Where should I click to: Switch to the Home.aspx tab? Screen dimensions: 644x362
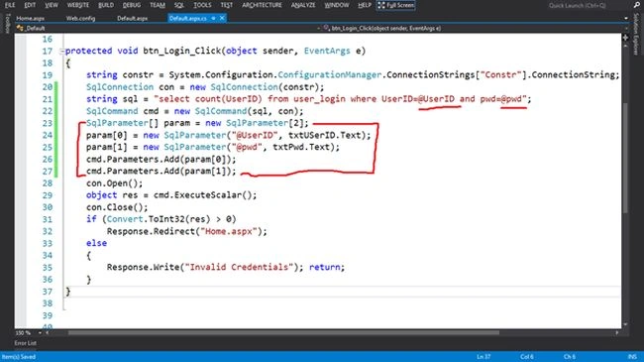[x=31, y=18]
